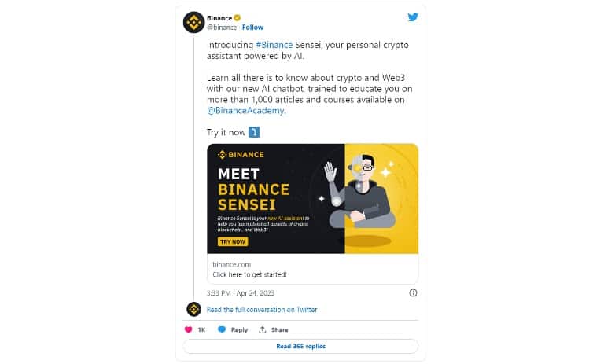Image resolution: width=604 pixels, height=364 pixels.
Task: Click the Binance display name
Action: pos(219,18)
